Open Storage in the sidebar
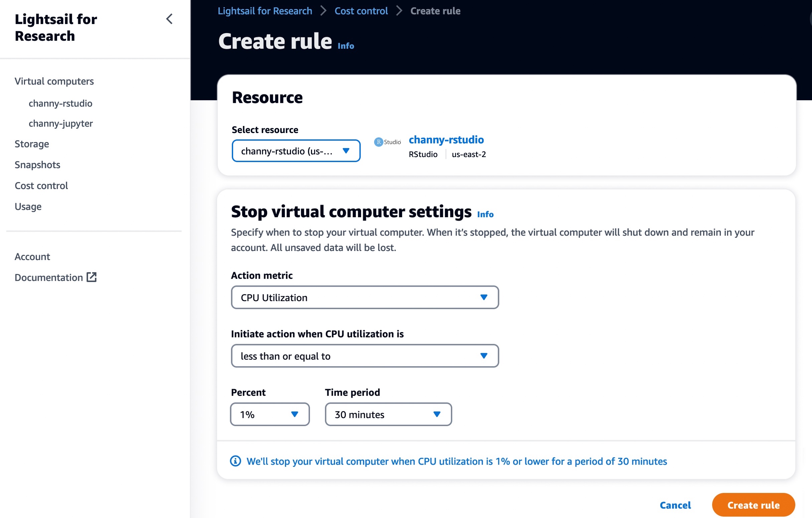The height and width of the screenshot is (518, 812). pyautogui.click(x=32, y=144)
